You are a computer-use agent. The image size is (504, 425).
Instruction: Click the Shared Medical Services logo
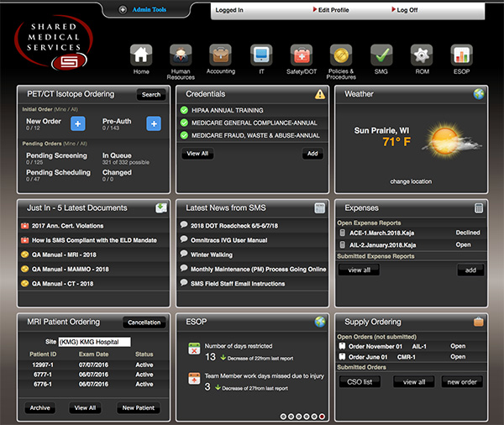(x=54, y=43)
